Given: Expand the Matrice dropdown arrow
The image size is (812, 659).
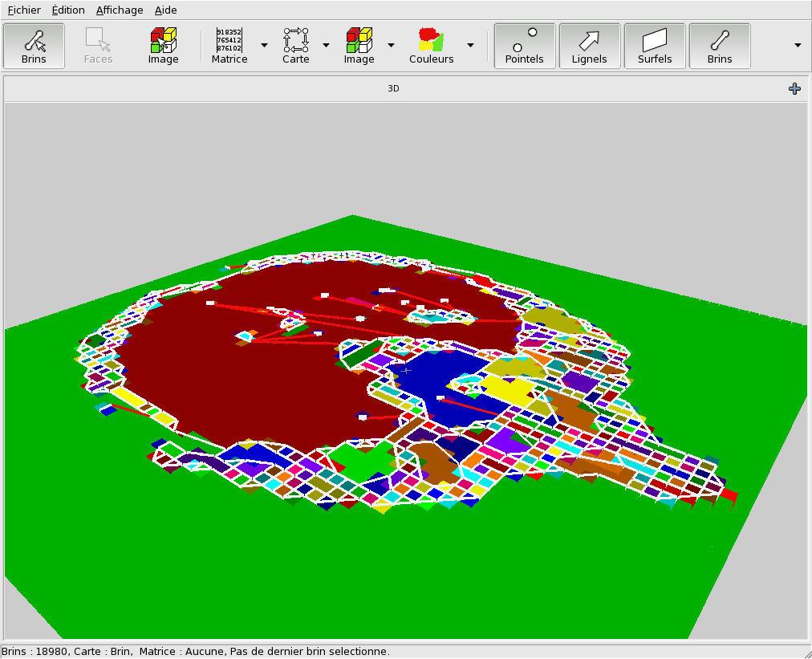Looking at the screenshot, I should 264,45.
